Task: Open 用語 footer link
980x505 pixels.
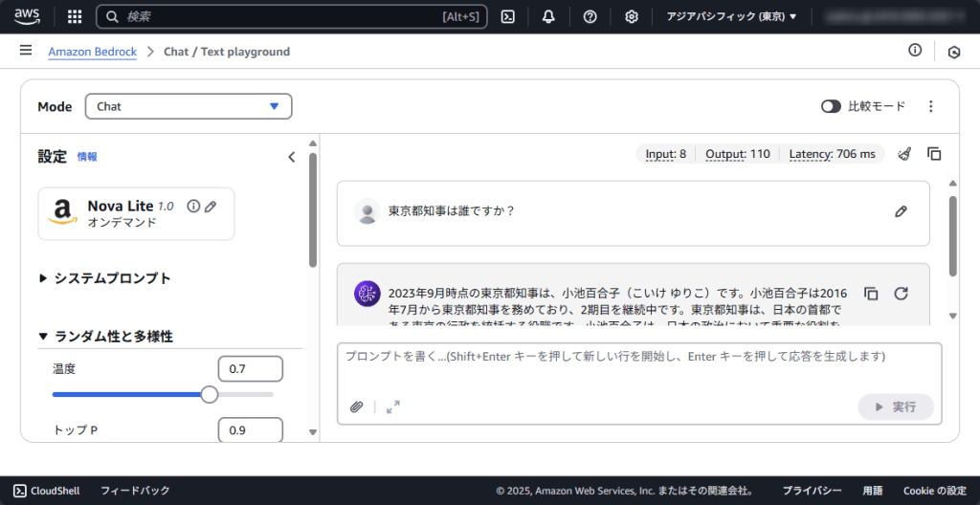Action: click(873, 491)
